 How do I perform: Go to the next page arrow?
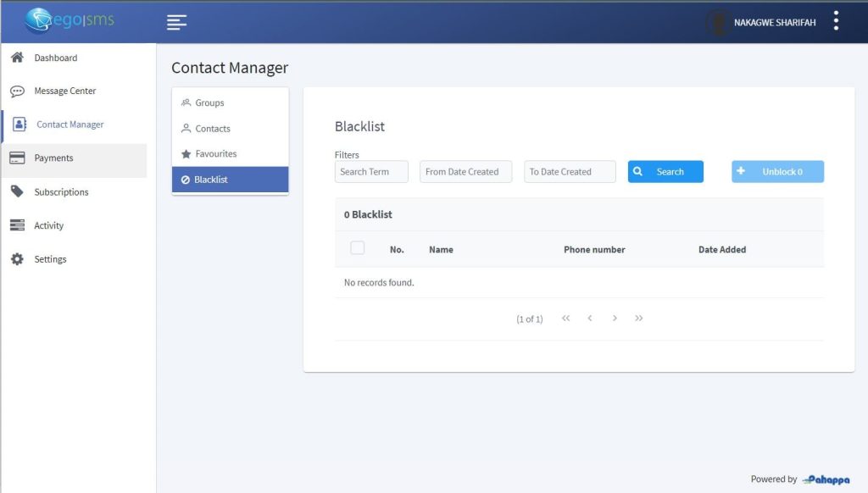(615, 319)
